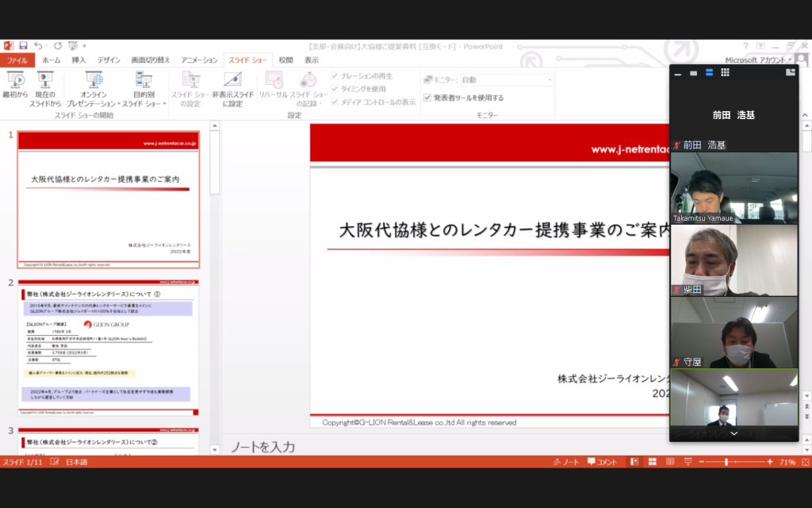The height and width of the screenshot is (508, 812).
Task: Start from current slide (現在のスライドから)
Action: 45,89
